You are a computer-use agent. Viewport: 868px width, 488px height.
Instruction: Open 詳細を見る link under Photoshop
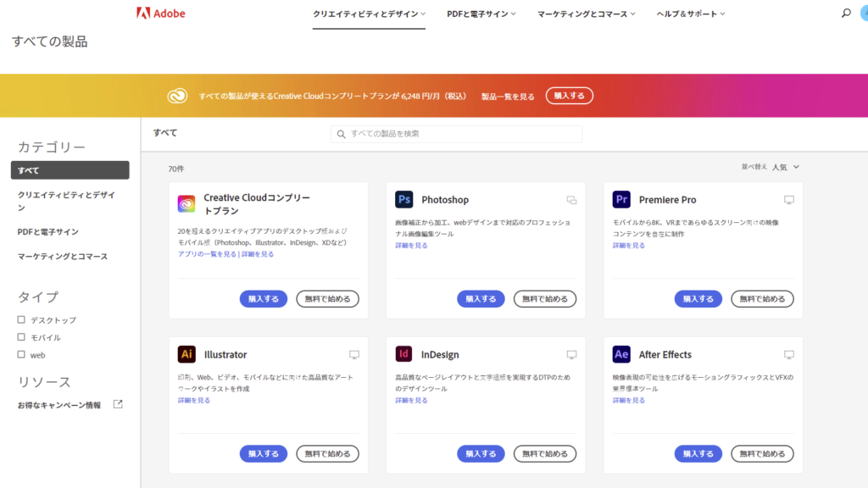point(411,245)
